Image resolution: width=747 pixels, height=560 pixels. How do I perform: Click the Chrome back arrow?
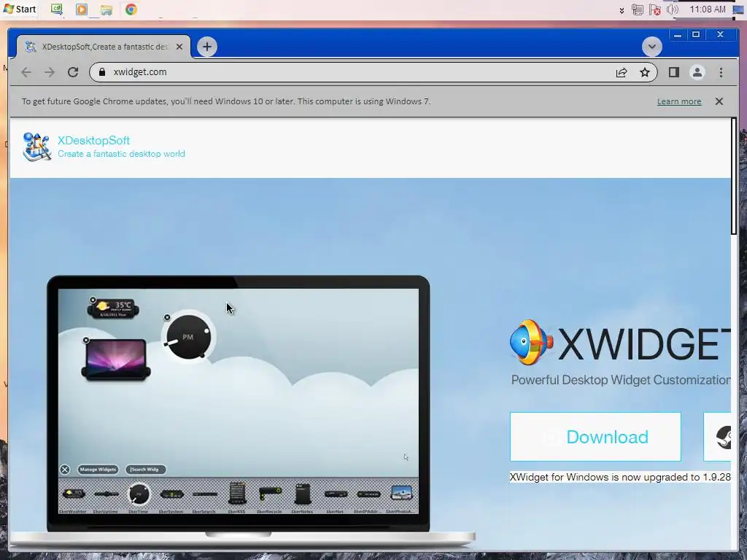tap(26, 72)
